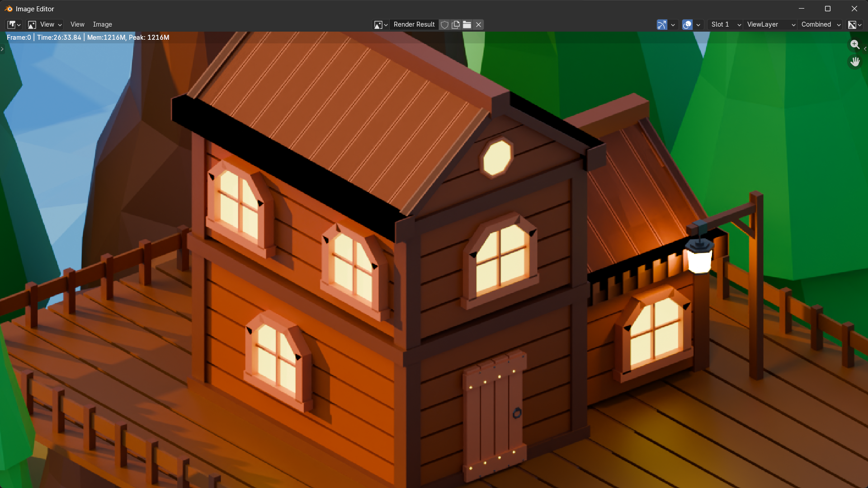The image size is (868, 488).
Task: Unlink the Render Result image with X
Action: (478, 24)
